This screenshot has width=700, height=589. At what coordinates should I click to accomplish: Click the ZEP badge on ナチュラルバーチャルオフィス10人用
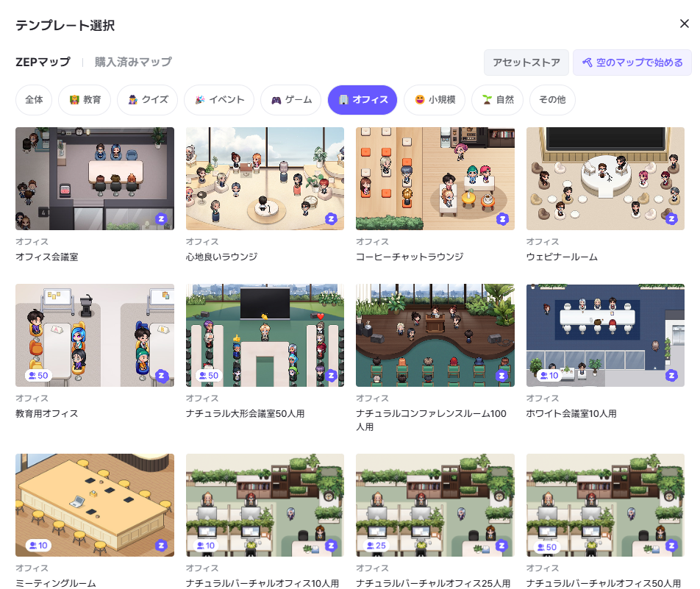click(x=331, y=545)
